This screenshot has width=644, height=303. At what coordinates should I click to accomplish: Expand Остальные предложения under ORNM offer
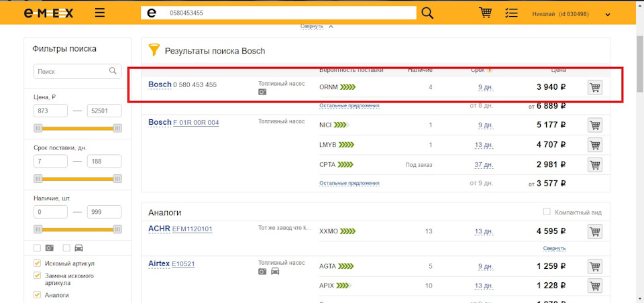click(350, 106)
